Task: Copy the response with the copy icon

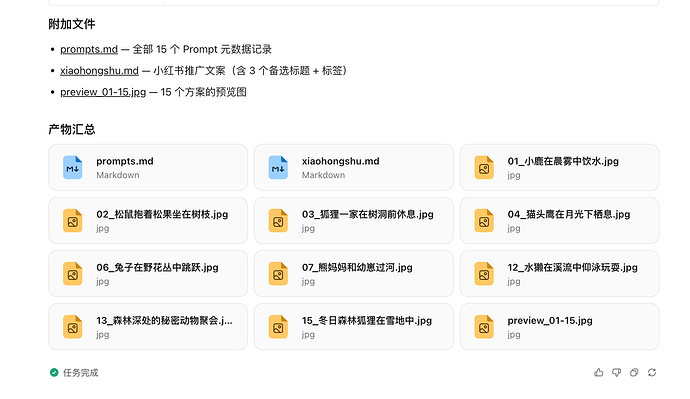Action: click(634, 373)
